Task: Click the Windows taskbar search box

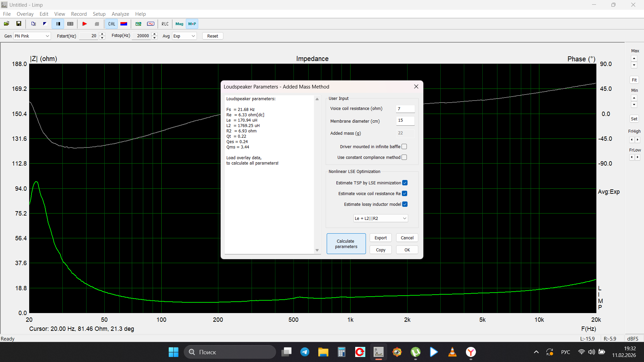Action: coord(230,352)
